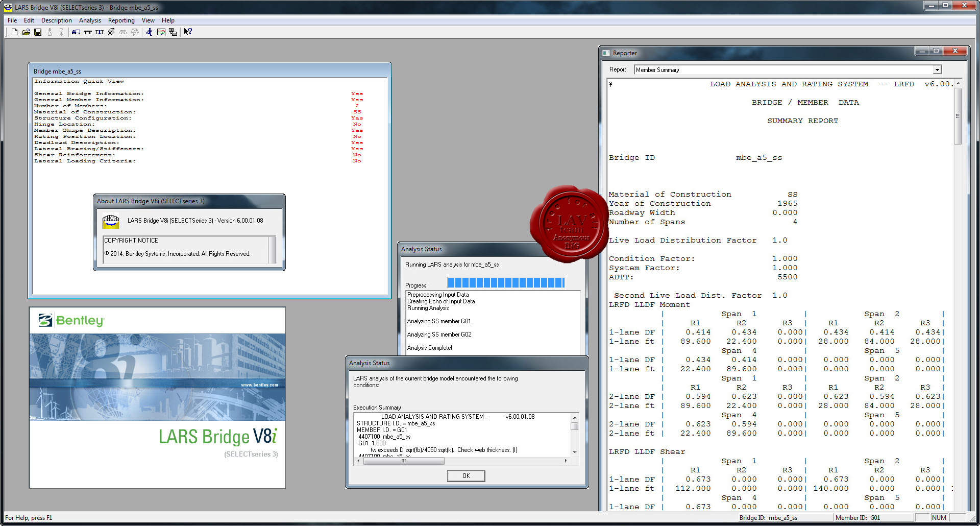Click the About LARS Bridge dialog title
980x526 pixels.
(x=151, y=201)
